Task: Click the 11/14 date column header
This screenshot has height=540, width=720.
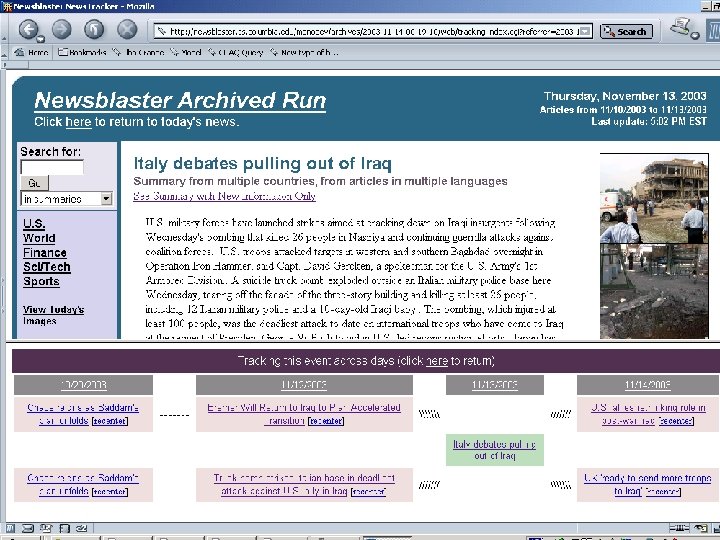Action: click(647, 385)
